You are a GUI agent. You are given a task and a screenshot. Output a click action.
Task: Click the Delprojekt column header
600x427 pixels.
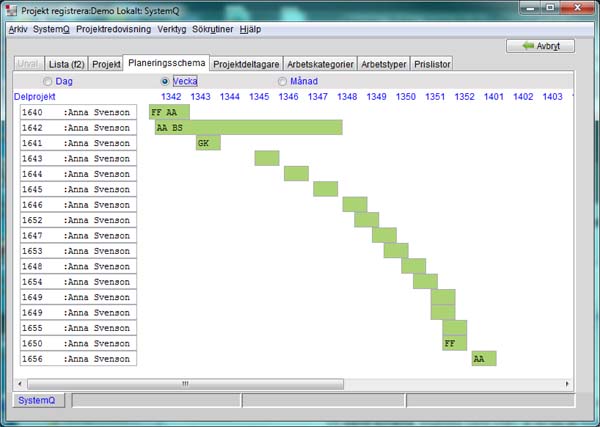(x=34, y=96)
